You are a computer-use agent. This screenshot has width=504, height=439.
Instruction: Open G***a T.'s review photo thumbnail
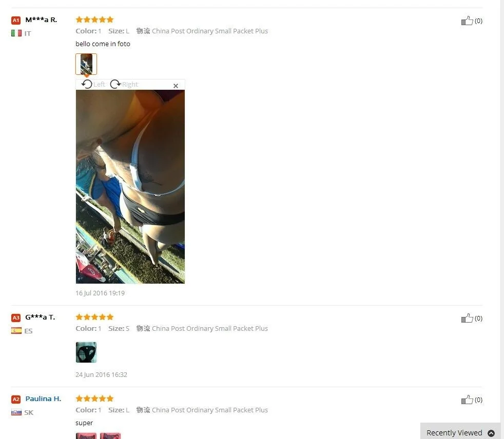pyautogui.click(x=86, y=352)
